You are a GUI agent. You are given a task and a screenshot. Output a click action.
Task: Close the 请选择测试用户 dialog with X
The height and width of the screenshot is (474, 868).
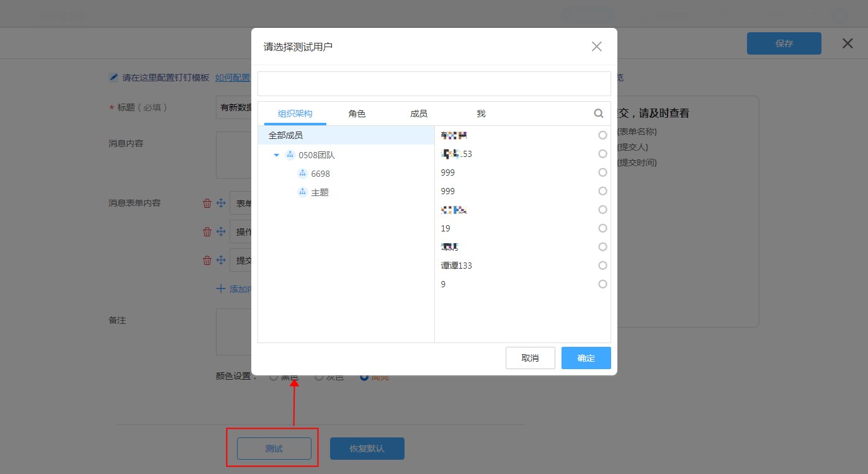point(596,47)
